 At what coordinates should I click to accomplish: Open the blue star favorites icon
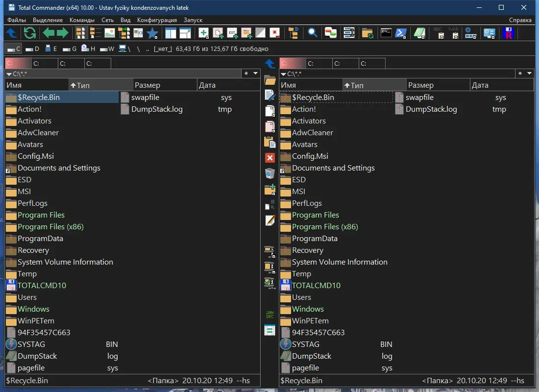tap(152, 33)
